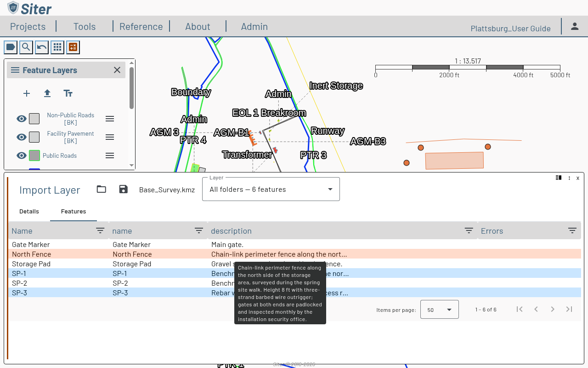Open the About menu
Screen dimensions: 588x368
coord(198,26)
